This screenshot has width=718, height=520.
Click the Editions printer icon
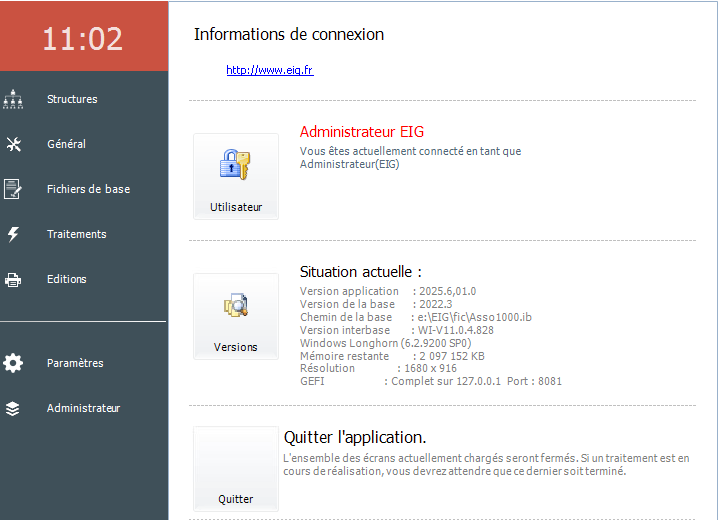click(x=13, y=279)
